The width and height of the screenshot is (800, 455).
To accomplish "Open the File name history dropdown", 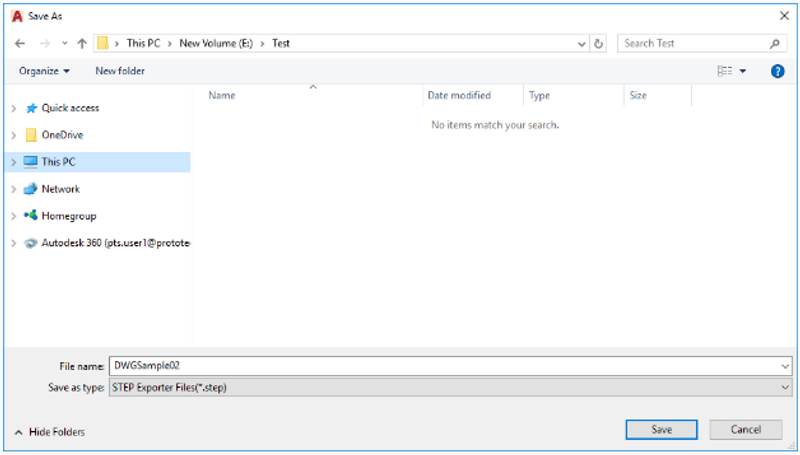I will click(x=785, y=366).
